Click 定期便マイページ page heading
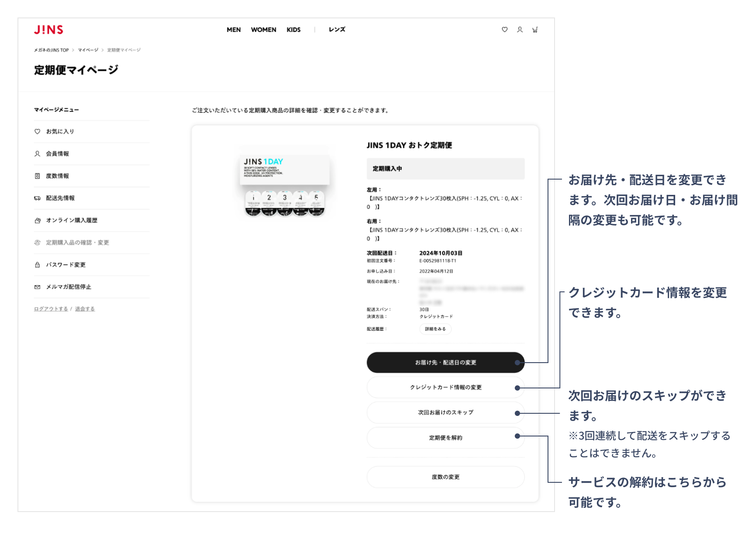The width and height of the screenshot is (756, 547). tap(76, 70)
